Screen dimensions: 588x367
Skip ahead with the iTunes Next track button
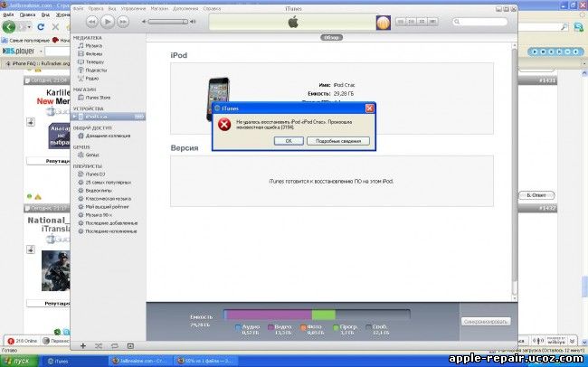click(x=123, y=22)
